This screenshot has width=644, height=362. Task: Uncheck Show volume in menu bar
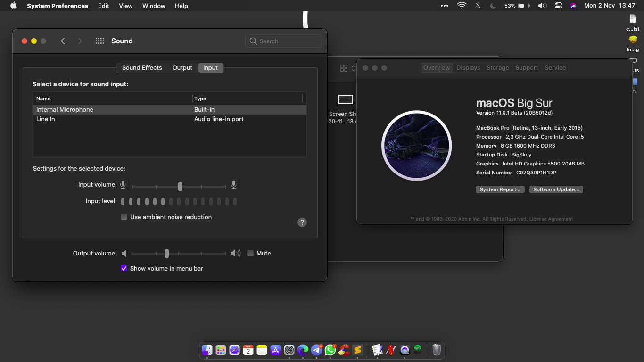coord(124,268)
